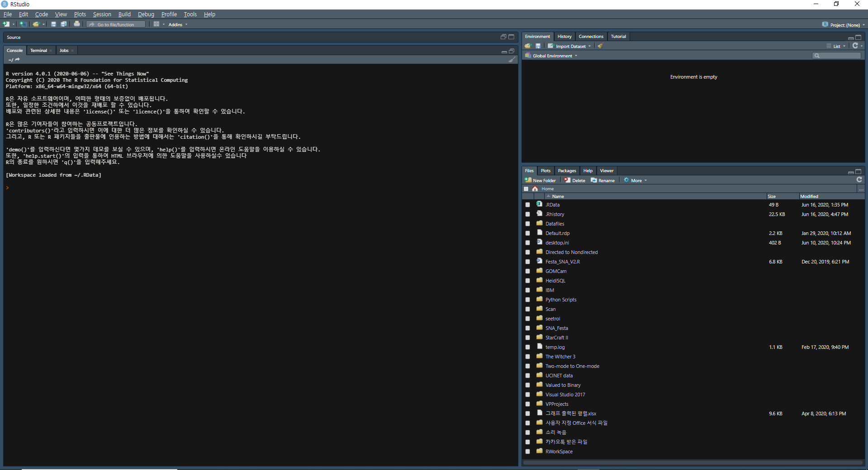
Task: Click the Project icon in the top right
Action: (825, 24)
